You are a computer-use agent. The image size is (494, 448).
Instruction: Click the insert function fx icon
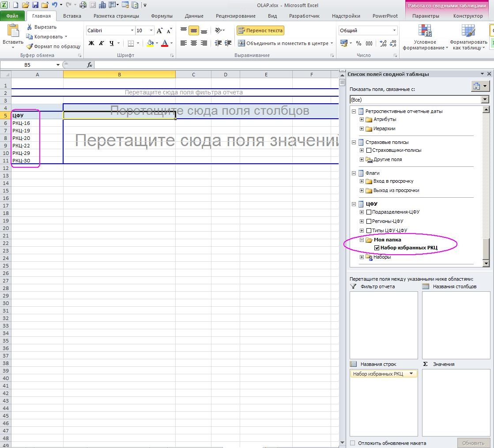click(90, 64)
